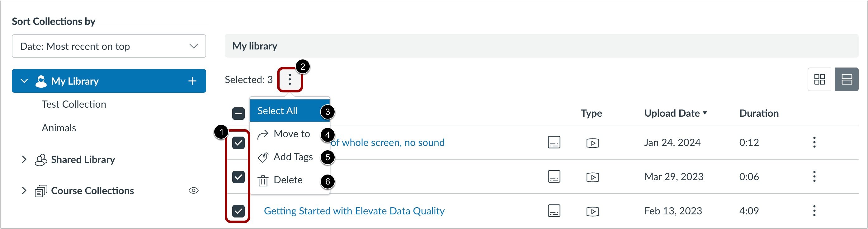Open the options kebab menu for the first video
This screenshot has height=229, width=868.
814,143
